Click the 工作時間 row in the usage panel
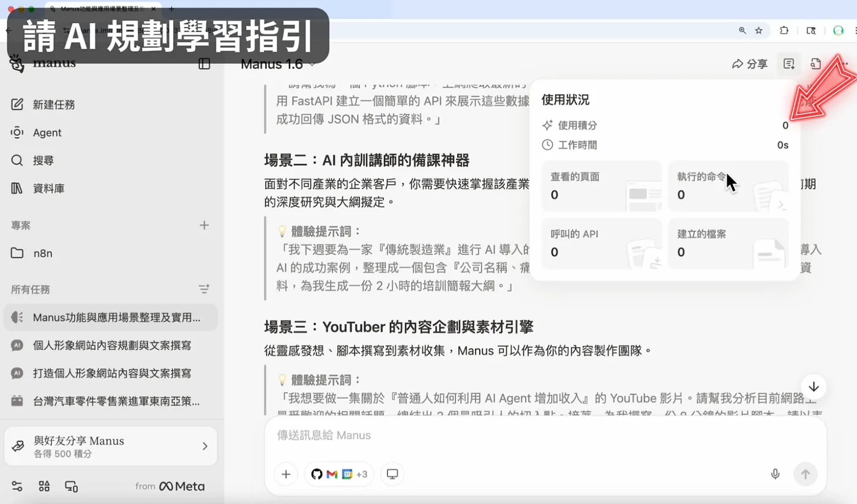 [665, 145]
